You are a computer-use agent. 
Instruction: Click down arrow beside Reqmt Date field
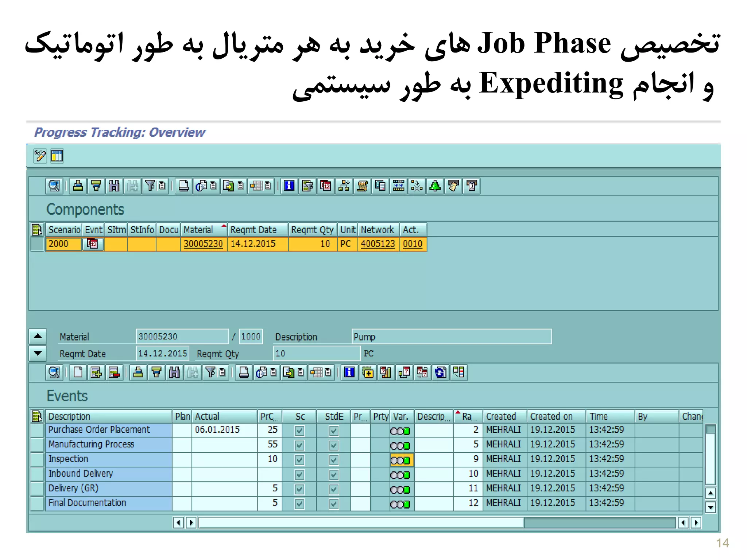coord(38,353)
